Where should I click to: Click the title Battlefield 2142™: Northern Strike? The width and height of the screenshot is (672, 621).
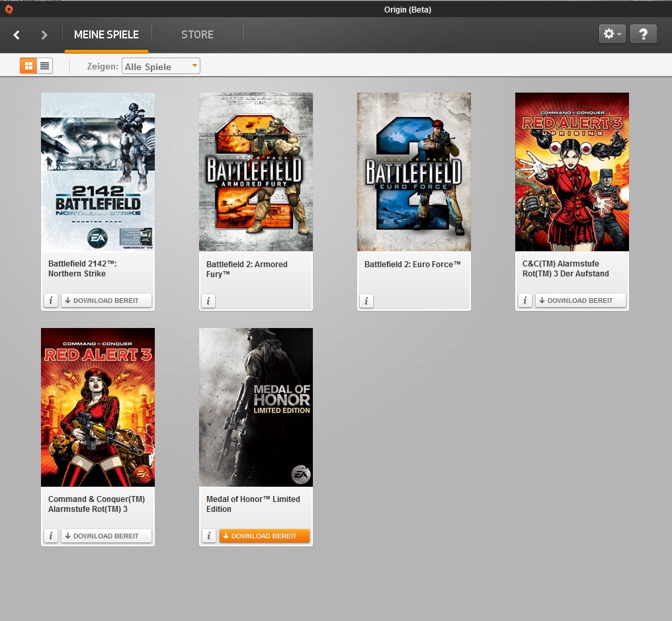point(82,269)
